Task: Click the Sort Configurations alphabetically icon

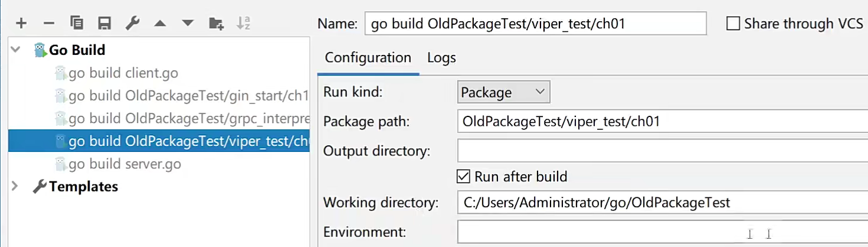Action: [x=243, y=24]
